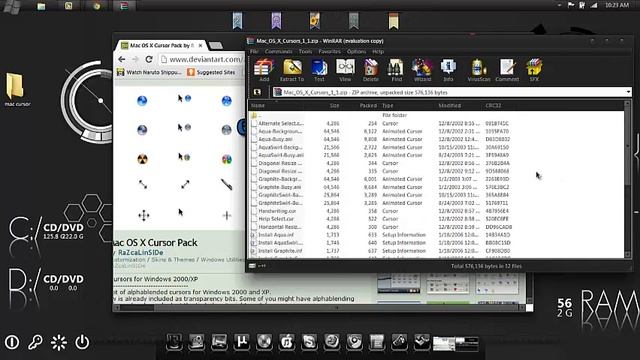Launch the Wizard in WinRAR toolbar
640x360 pixels.
pyautogui.click(x=422, y=70)
